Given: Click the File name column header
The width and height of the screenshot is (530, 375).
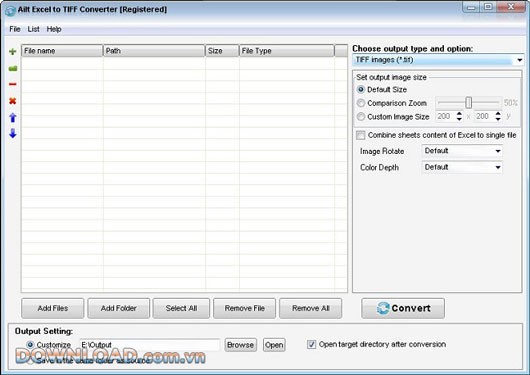Looking at the screenshot, I should [62, 51].
